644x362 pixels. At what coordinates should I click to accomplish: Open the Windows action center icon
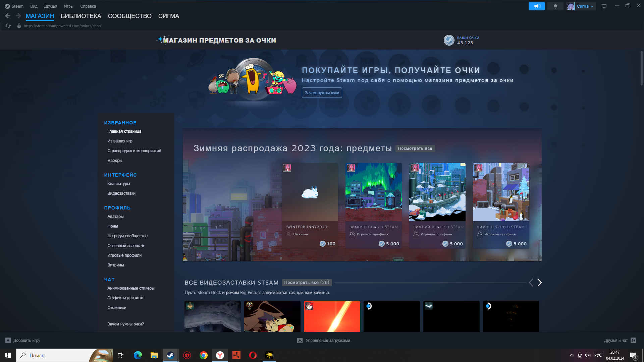634,355
